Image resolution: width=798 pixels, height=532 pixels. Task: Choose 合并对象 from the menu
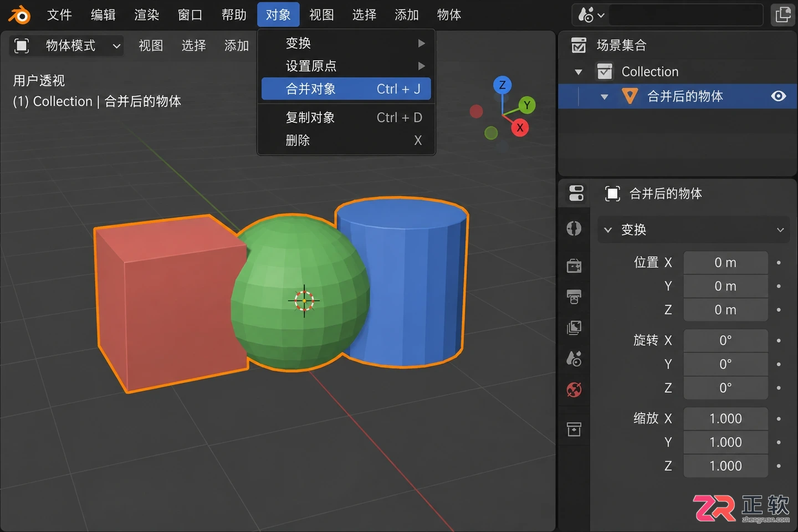[346, 89]
